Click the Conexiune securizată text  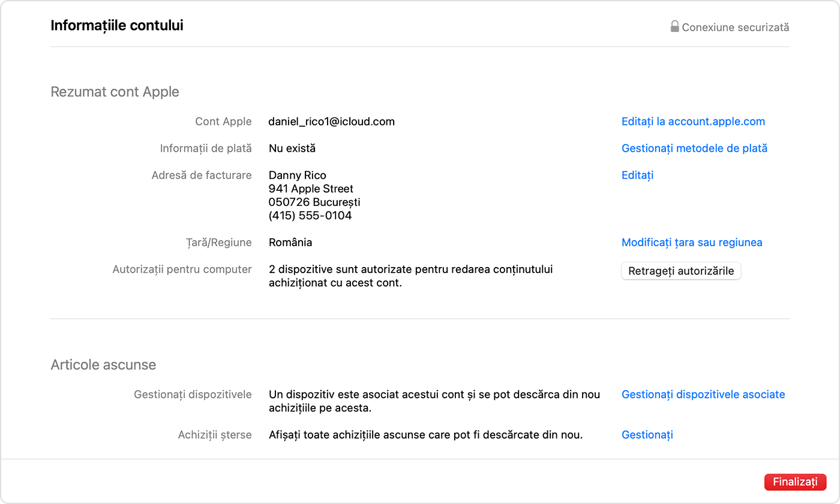coord(736,27)
